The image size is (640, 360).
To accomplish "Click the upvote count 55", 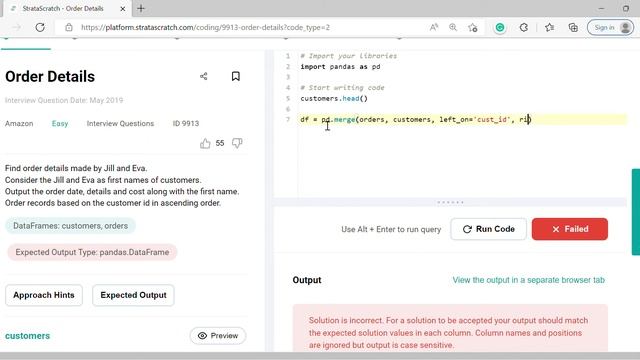I will pos(220,143).
